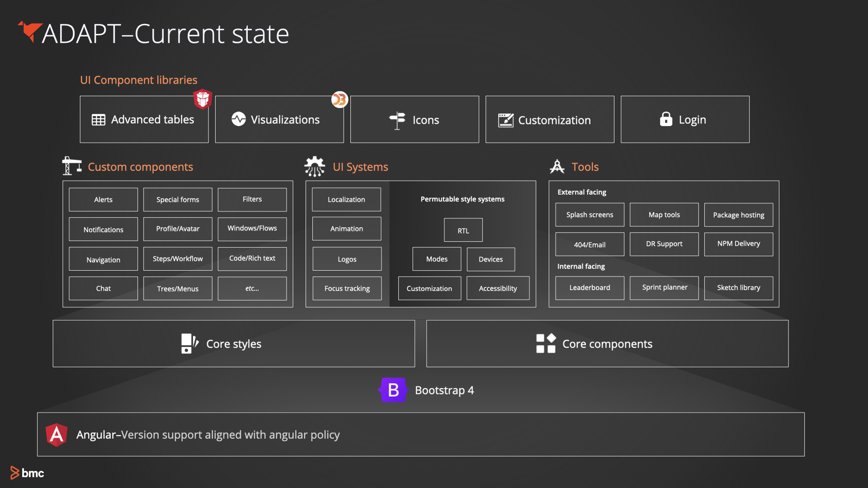
Task: Click the RTL box under Permutable styles
Action: [463, 230]
